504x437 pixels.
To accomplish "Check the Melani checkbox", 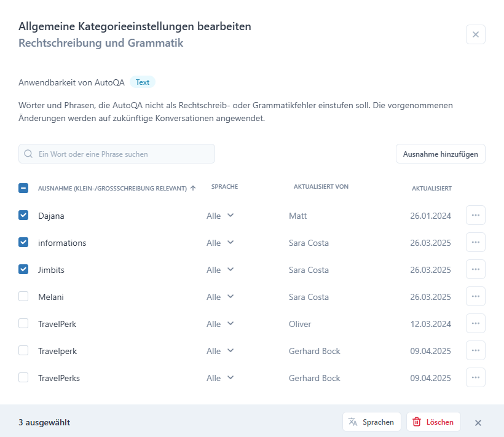I will [23, 296].
